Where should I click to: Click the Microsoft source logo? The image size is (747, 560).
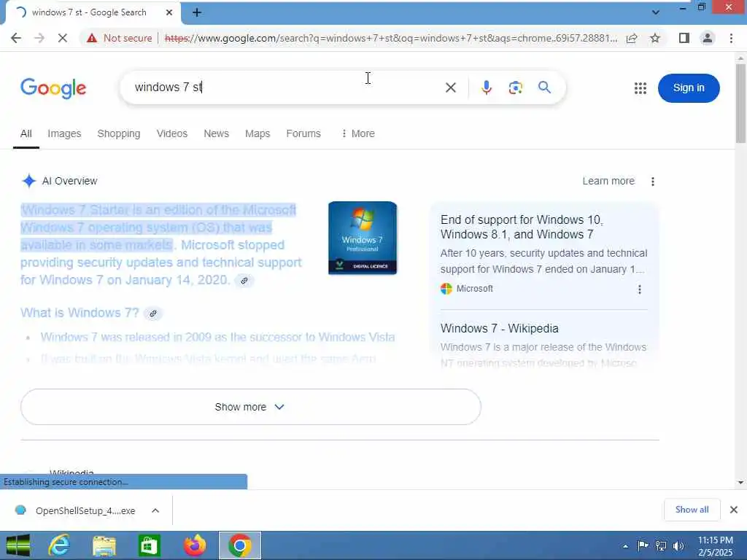click(x=446, y=289)
